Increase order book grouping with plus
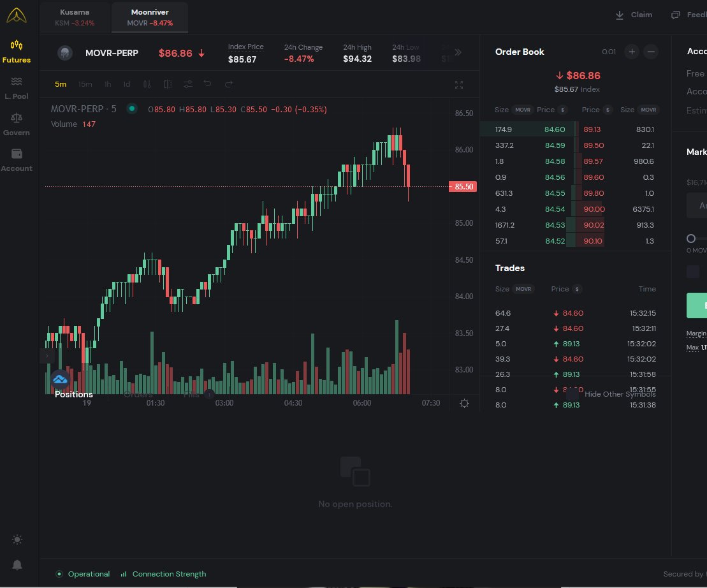The width and height of the screenshot is (707, 588). 632,52
